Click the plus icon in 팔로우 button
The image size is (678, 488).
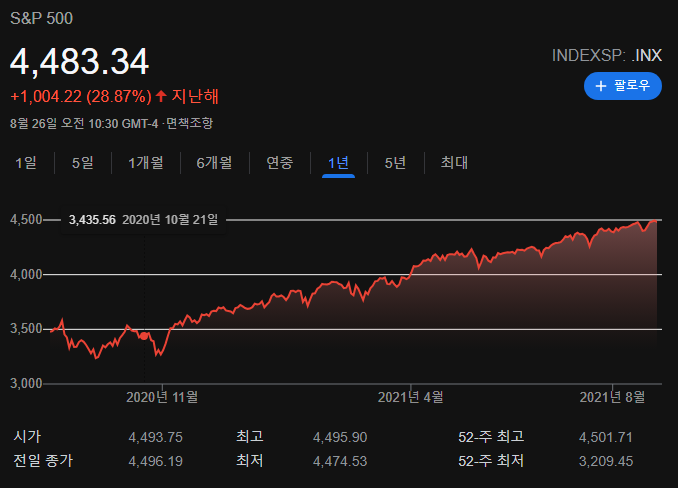coord(601,86)
